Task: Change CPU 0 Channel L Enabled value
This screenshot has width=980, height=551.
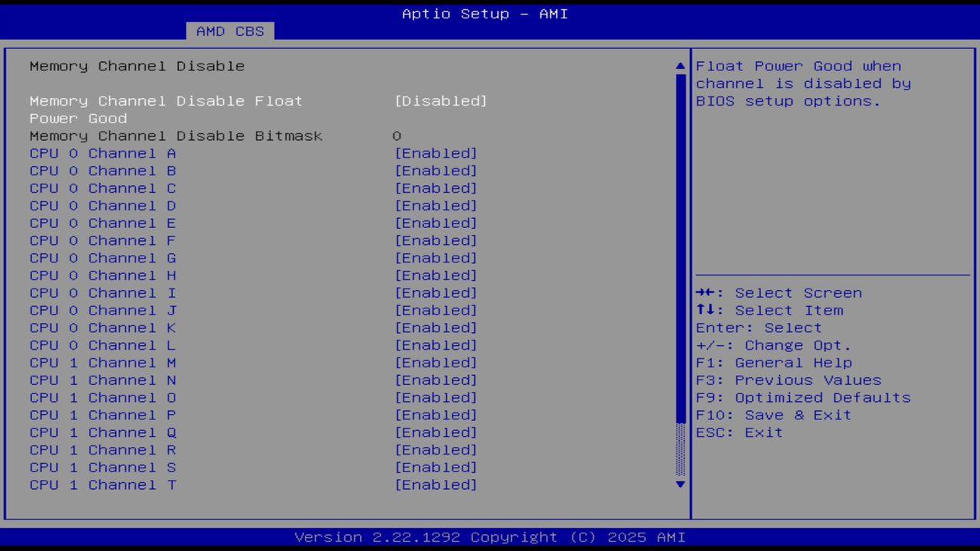Action: tap(436, 345)
